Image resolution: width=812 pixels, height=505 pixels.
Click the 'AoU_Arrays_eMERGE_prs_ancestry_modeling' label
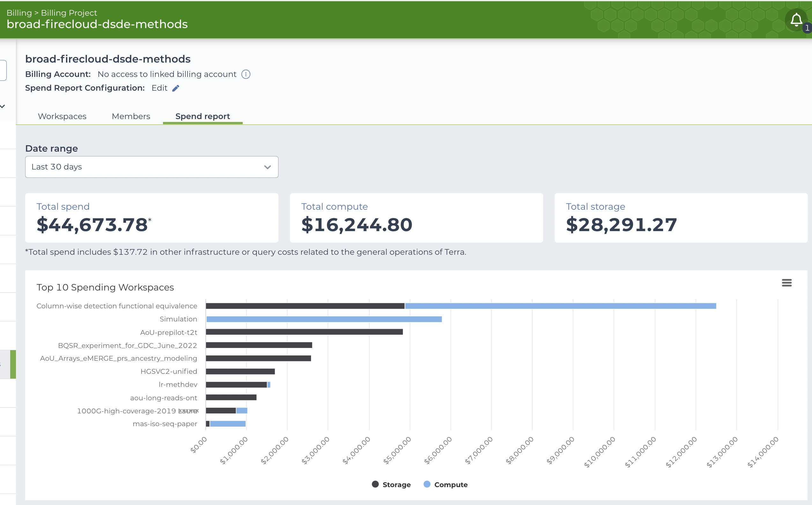point(118,358)
